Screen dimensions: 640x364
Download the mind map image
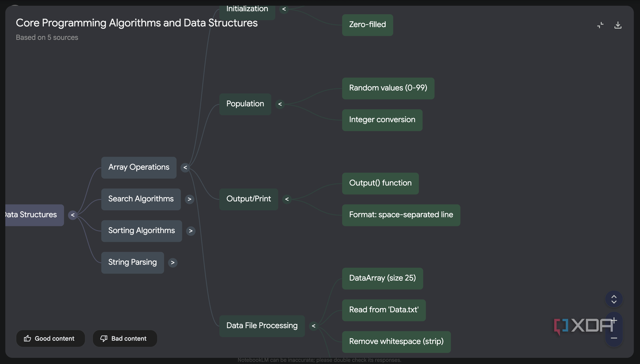[618, 25]
